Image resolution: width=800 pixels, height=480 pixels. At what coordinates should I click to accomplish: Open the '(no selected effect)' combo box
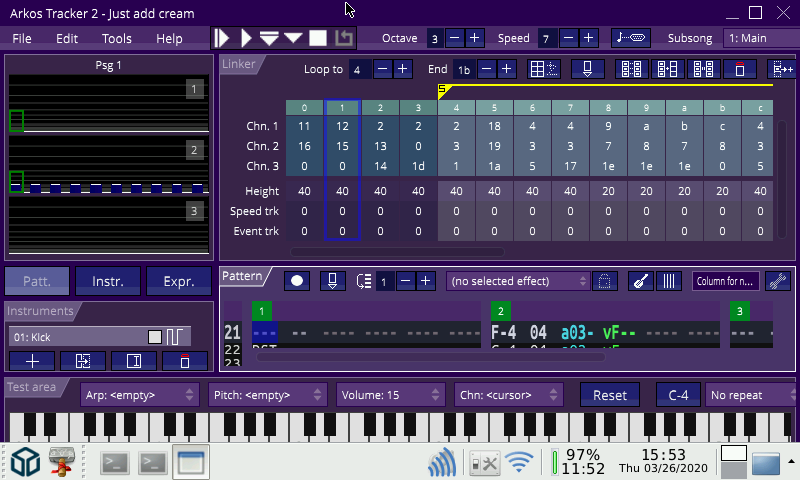[x=517, y=281]
